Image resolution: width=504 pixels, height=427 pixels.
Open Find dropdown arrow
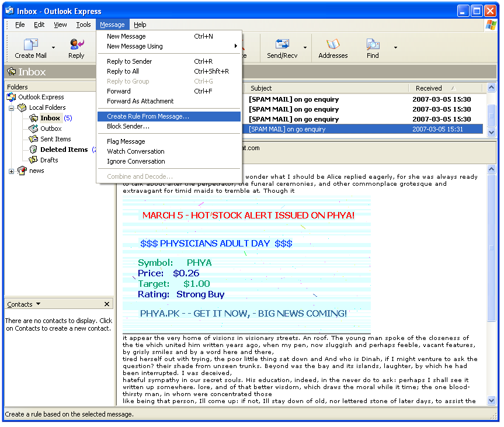396,47
